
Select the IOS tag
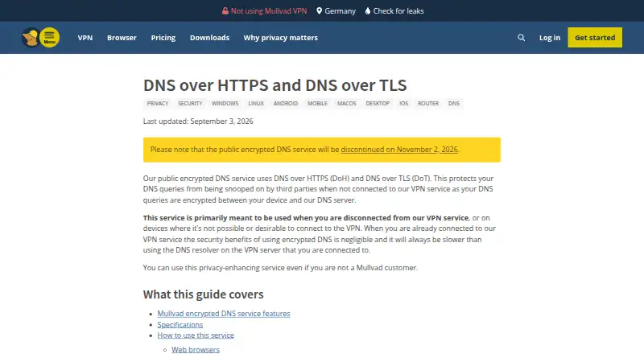point(404,104)
